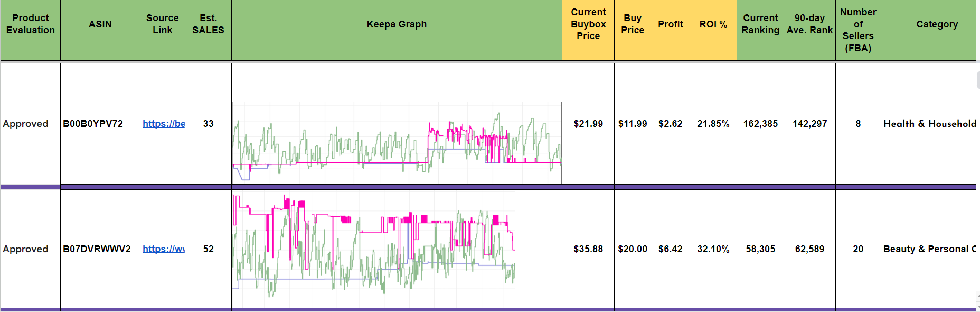Select the Health & Household category cell

click(x=928, y=124)
